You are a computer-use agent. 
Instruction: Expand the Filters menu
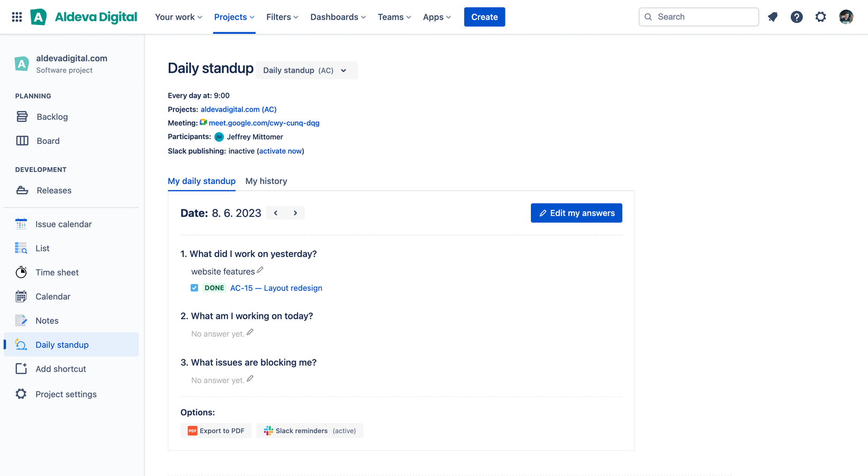(282, 17)
